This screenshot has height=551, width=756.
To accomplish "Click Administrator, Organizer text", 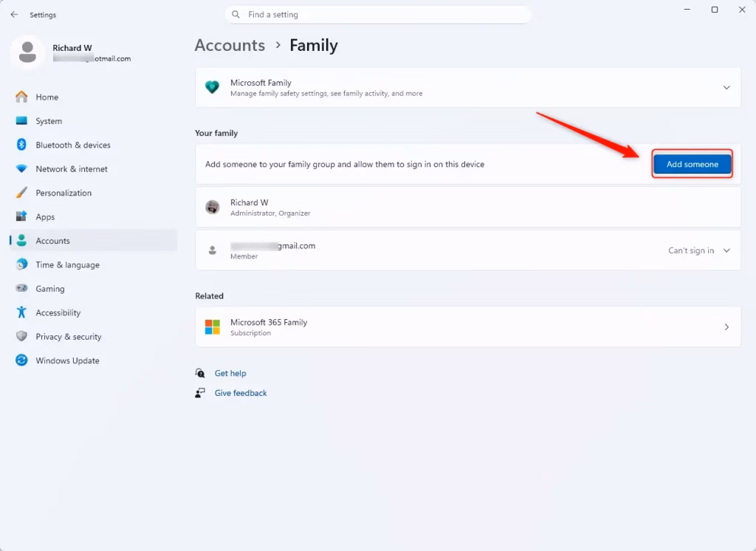I will pos(270,213).
